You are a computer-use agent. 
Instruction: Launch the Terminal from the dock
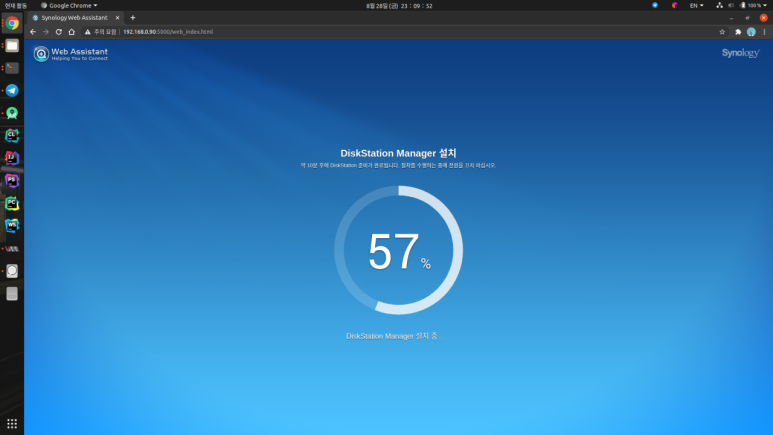[x=12, y=68]
